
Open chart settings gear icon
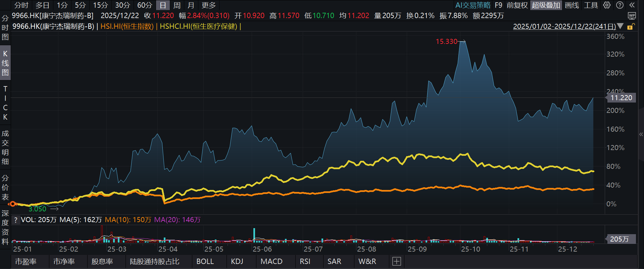click(607, 5)
